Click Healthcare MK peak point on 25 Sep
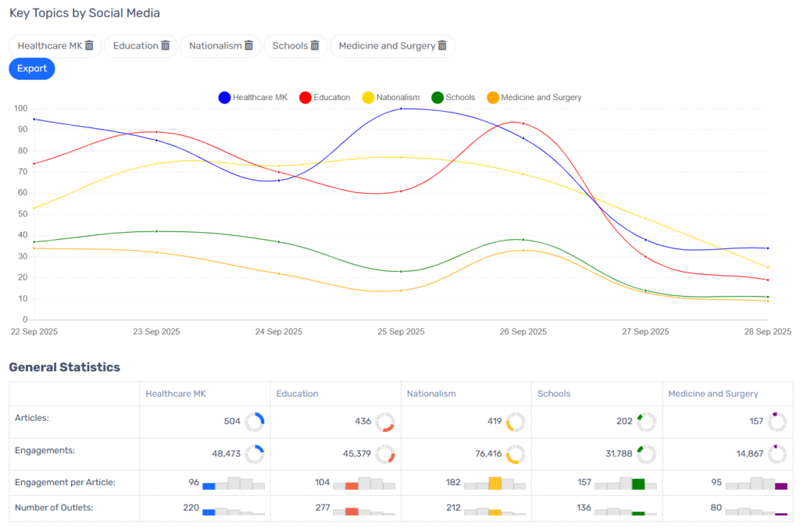The height and width of the screenshot is (532, 800). coord(401,109)
